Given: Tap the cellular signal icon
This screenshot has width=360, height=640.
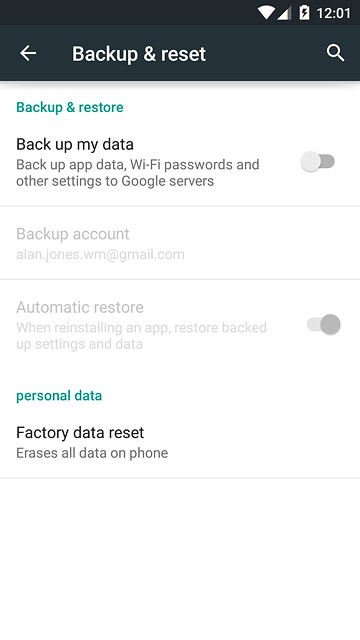Looking at the screenshot, I should click(x=284, y=13).
